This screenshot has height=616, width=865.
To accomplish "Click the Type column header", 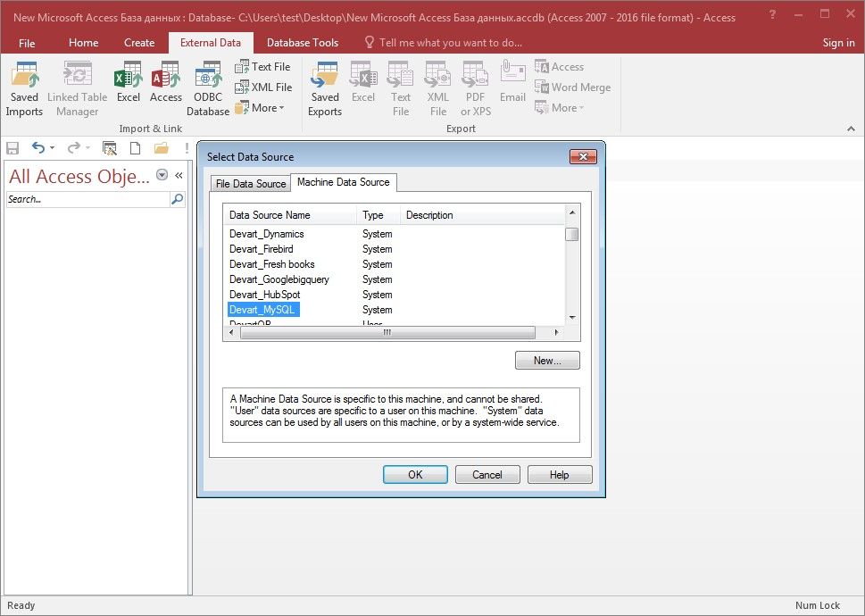I will pos(378,215).
